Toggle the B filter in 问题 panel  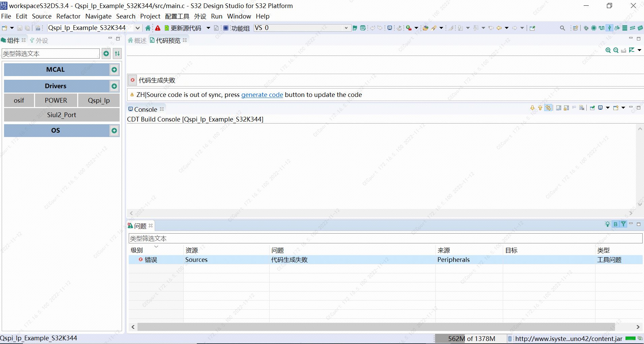[615, 224]
